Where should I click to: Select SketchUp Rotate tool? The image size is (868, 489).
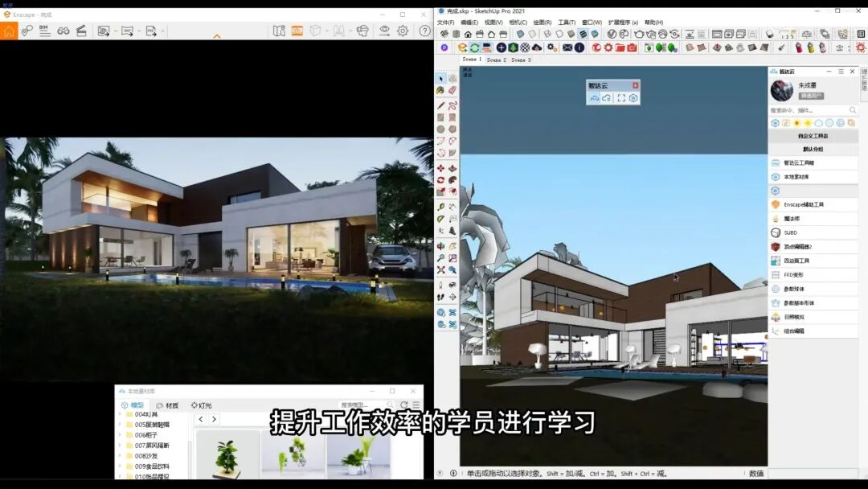point(441,180)
